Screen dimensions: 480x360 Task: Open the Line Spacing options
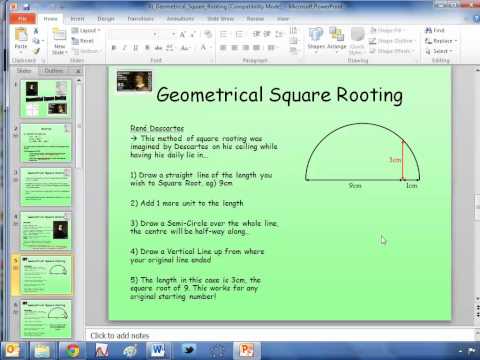pos(279,34)
